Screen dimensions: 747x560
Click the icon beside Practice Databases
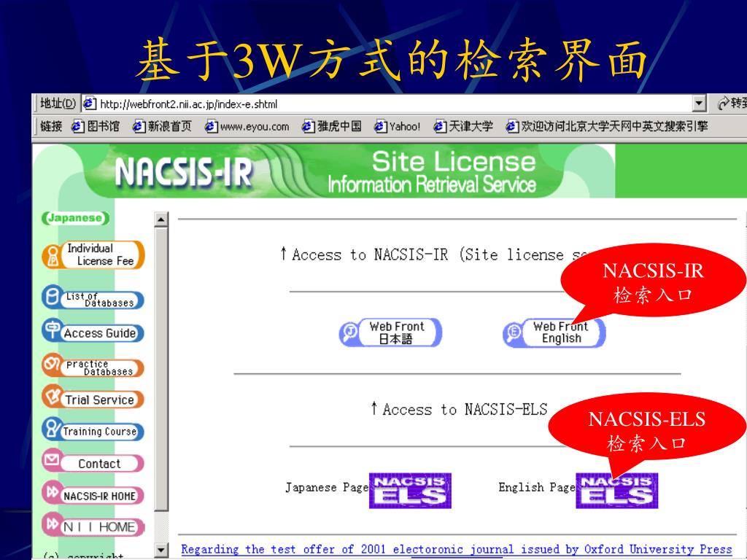pos(52,365)
